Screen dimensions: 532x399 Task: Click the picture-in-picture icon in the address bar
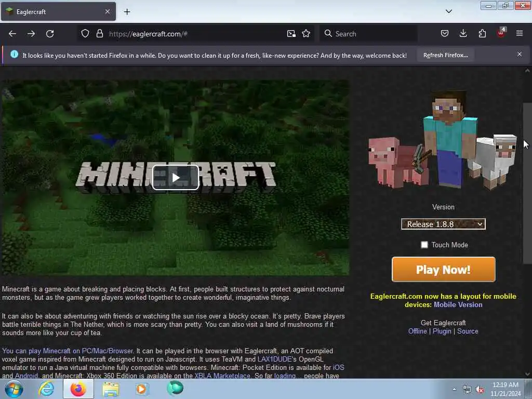click(x=291, y=34)
